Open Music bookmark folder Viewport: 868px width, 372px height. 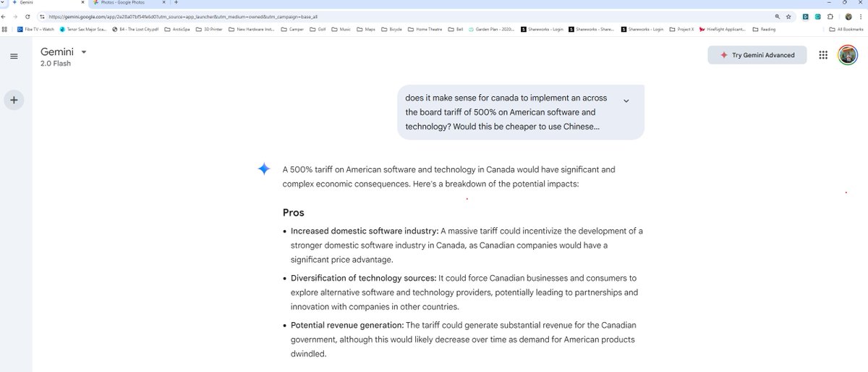[x=341, y=30]
